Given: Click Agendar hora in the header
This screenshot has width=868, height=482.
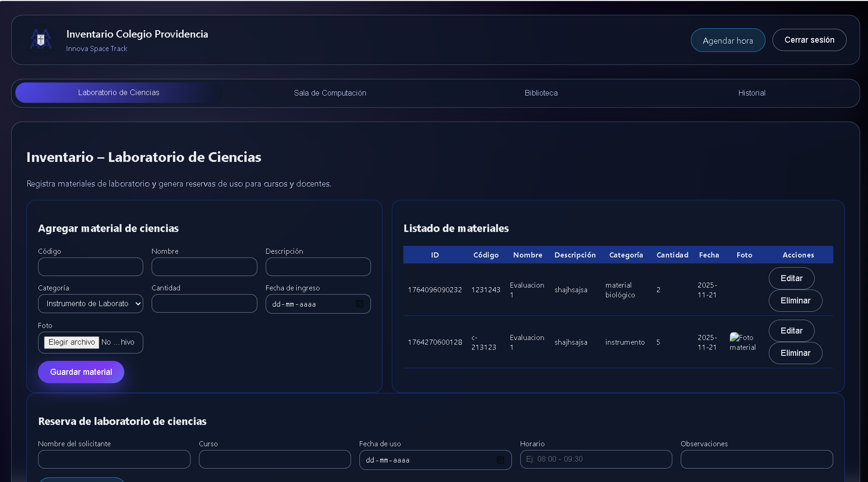Looking at the screenshot, I should (x=728, y=40).
